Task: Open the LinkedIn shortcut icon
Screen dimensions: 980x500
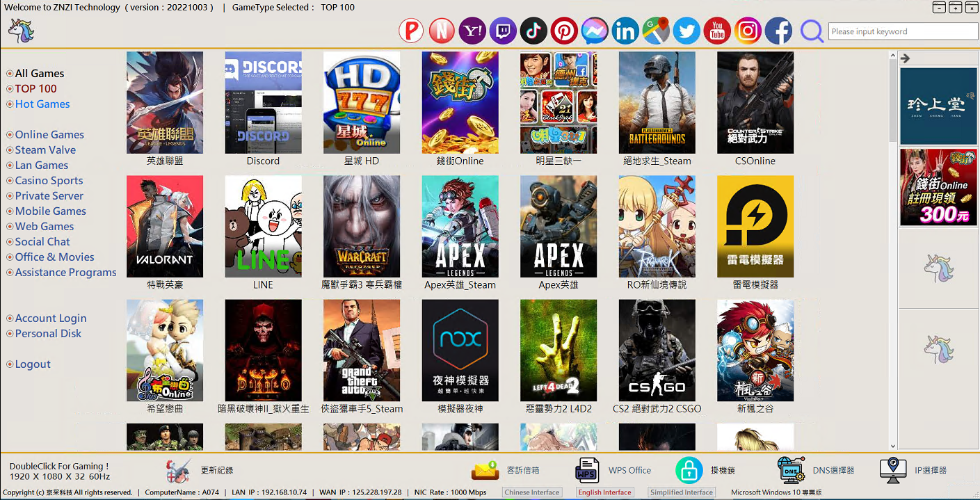Action: pyautogui.click(x=625, y=31)
